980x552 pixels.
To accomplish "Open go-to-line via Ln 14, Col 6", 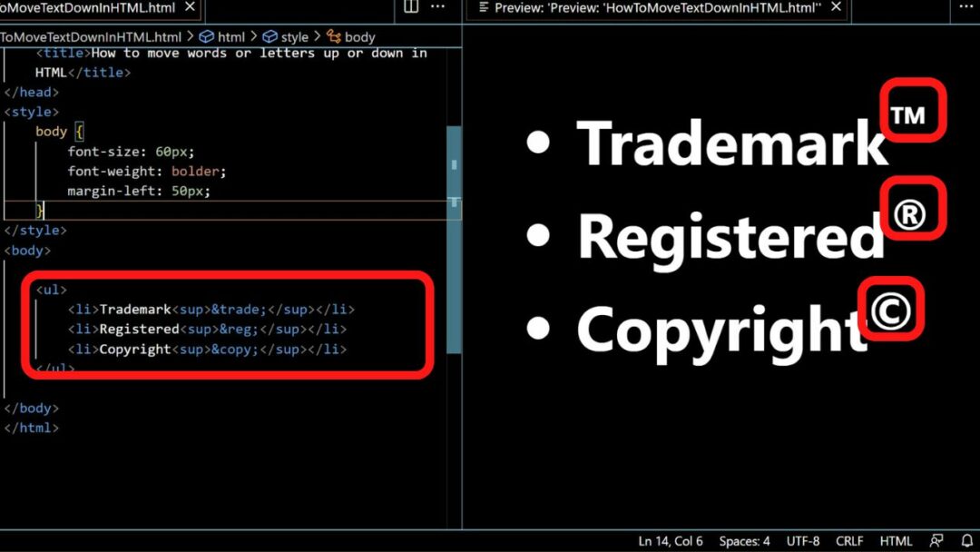I will (671, 540).
